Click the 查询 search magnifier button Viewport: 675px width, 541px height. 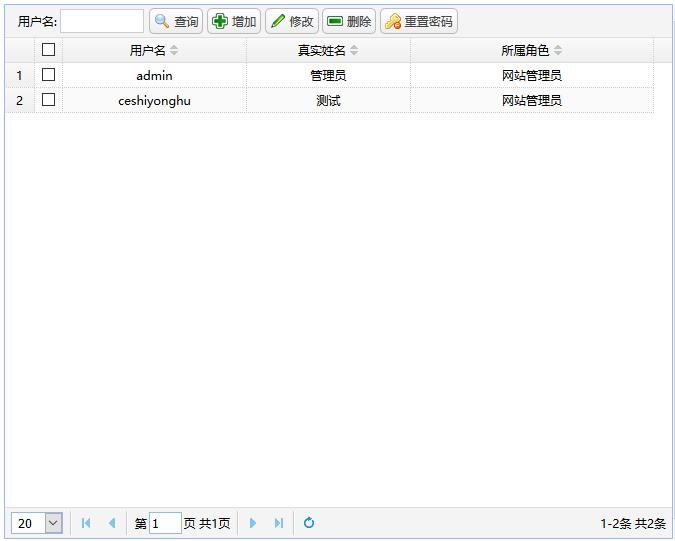point(176,21)
